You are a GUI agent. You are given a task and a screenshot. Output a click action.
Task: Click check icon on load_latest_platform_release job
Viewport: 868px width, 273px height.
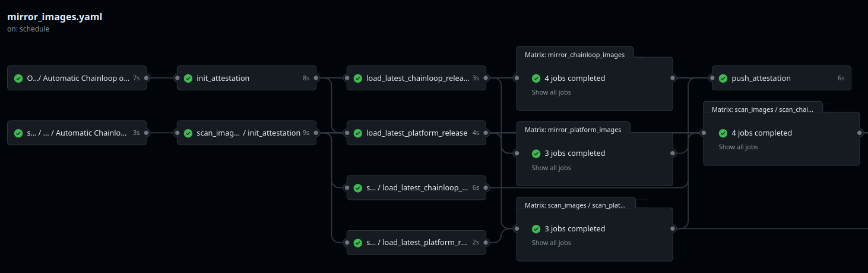[358, 133]
